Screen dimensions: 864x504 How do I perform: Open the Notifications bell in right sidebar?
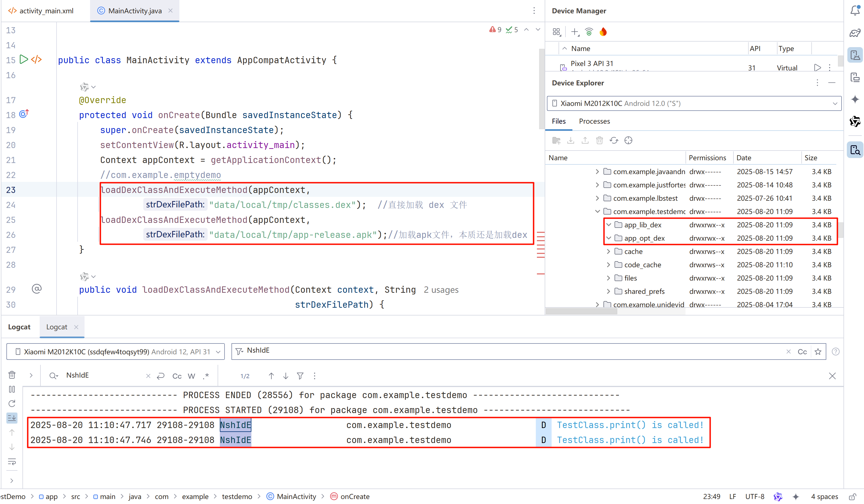(855, 11)
